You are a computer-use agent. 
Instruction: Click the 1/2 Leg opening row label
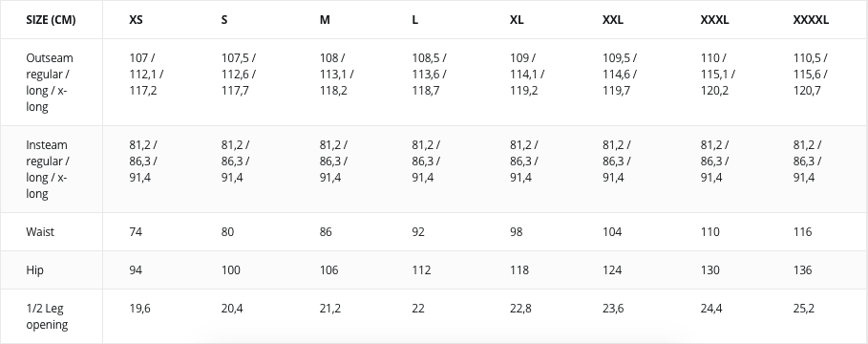[47, 316]
